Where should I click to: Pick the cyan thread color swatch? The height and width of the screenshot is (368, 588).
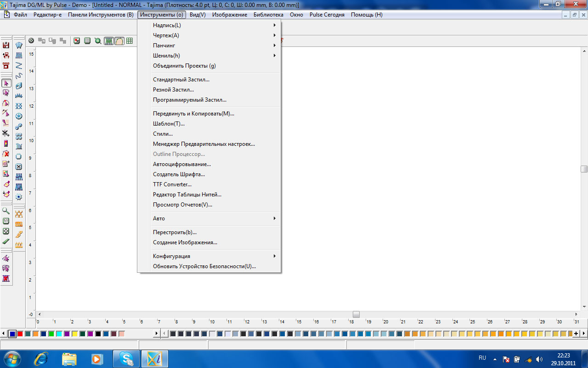(59, 333)
